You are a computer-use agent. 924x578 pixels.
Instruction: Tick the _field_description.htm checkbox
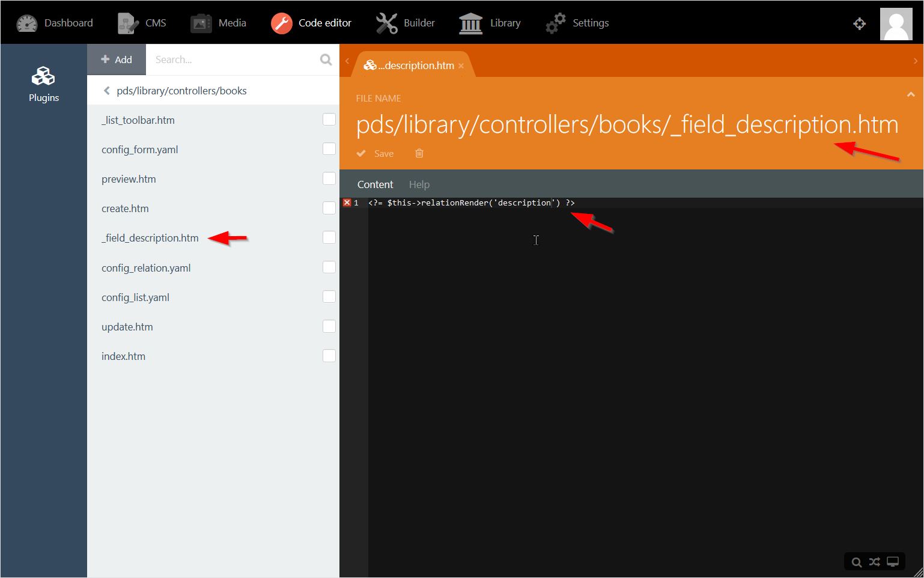coord(329,237)
